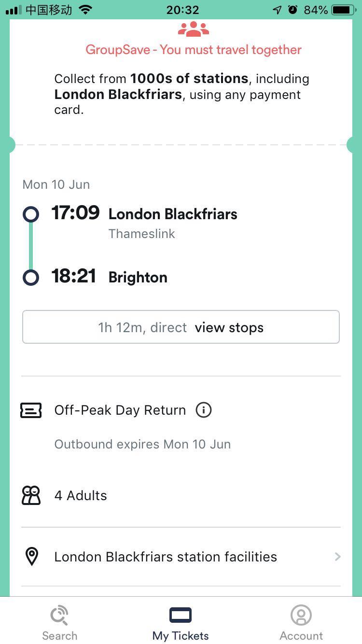Tap the battery indicator in status bar

point(343,10)
